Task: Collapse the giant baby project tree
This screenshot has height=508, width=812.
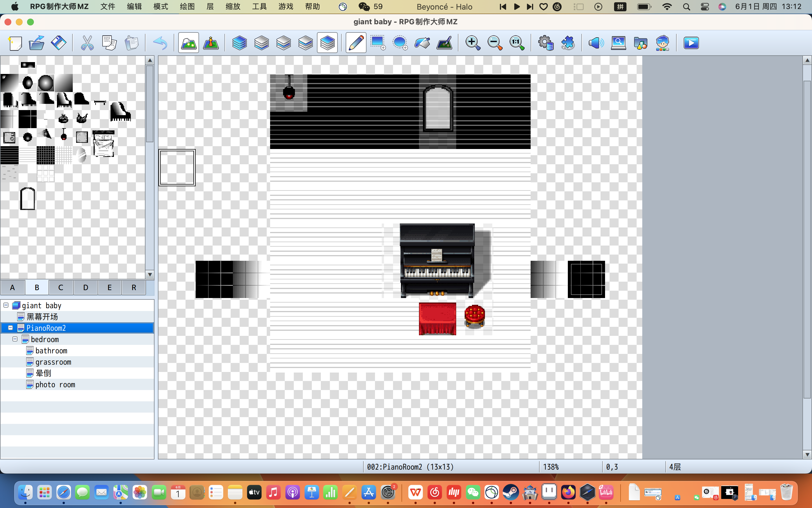Action: point(6,305)
